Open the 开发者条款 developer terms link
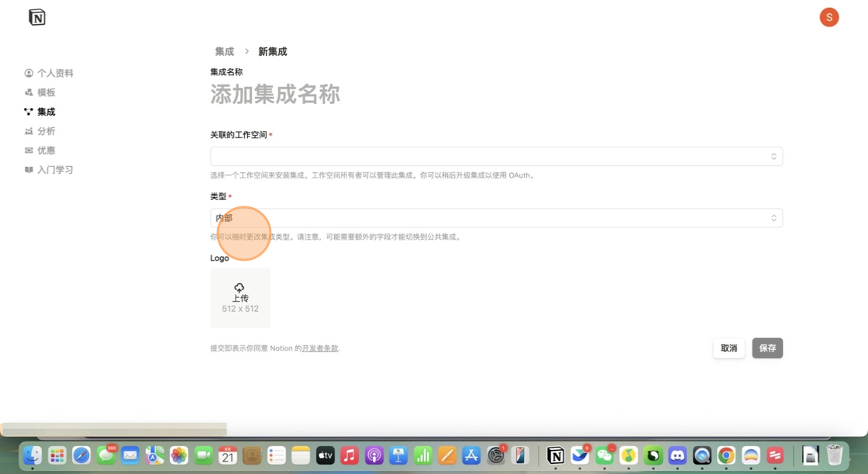This screenshot has height=474, width=868. [320, 348]
